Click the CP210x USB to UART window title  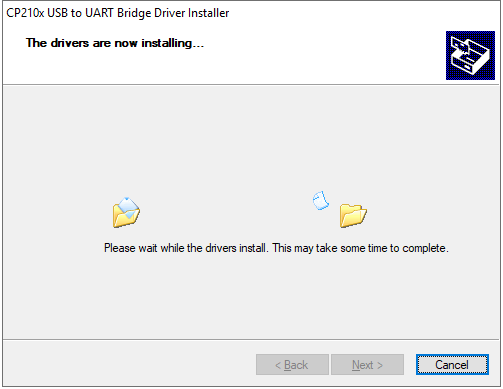tap(118, 13)
